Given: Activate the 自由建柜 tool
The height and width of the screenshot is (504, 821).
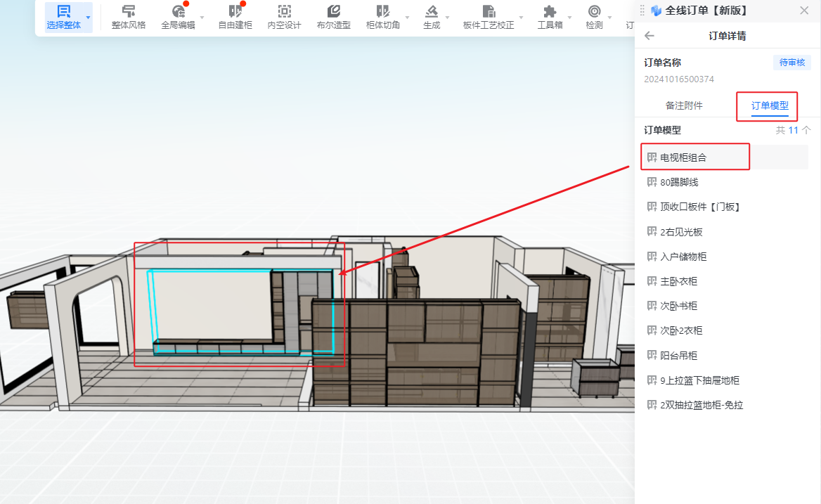Looking at the screenshot, I should 235,17.
